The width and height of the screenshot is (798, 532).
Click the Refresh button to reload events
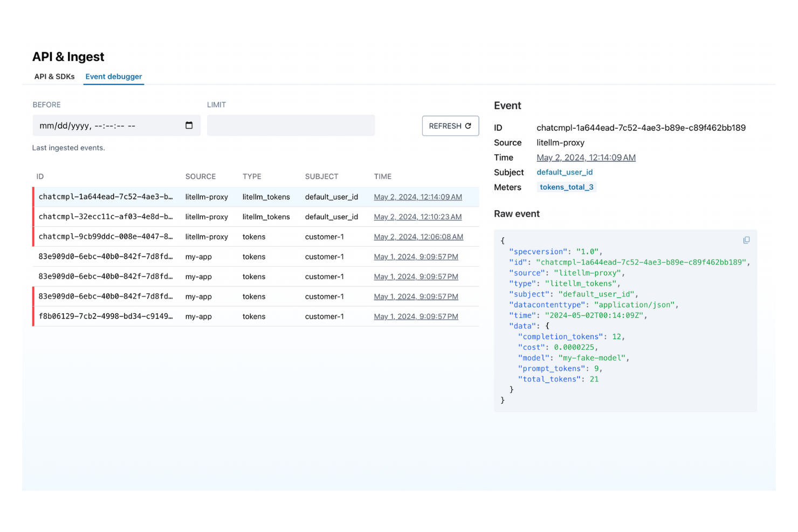tap(450, 126)
